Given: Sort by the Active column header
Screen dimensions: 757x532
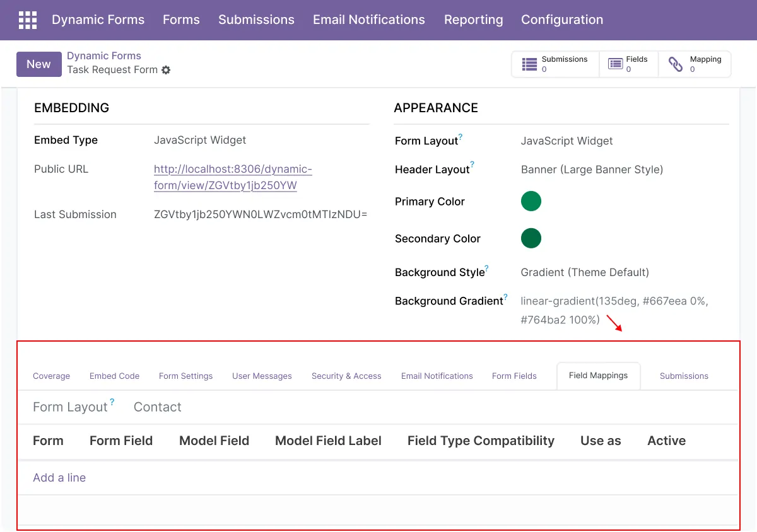Looking at the screenshot, I should click(x=666, y=441).
